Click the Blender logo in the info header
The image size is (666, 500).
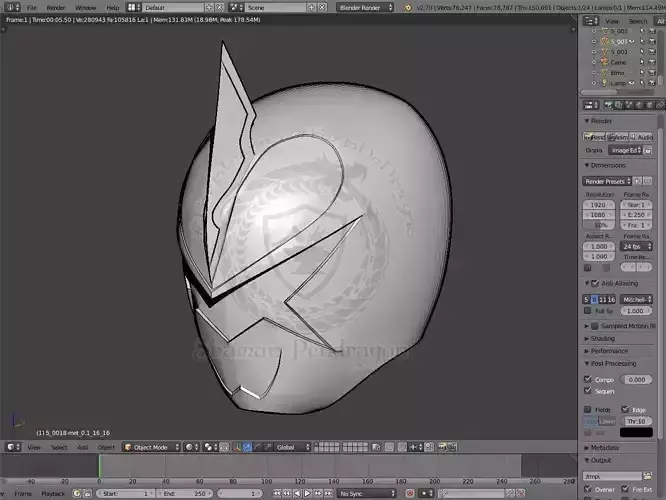click(x=408, y=8)
